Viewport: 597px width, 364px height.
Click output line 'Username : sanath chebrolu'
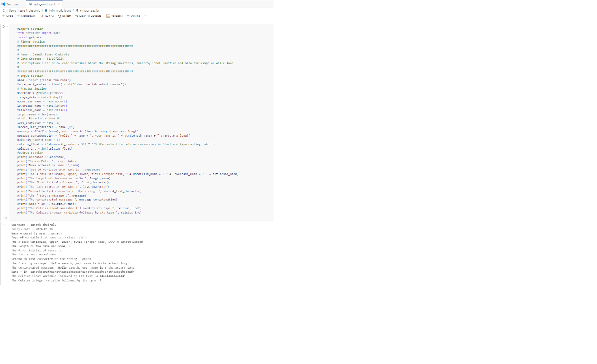pos(34,225)
